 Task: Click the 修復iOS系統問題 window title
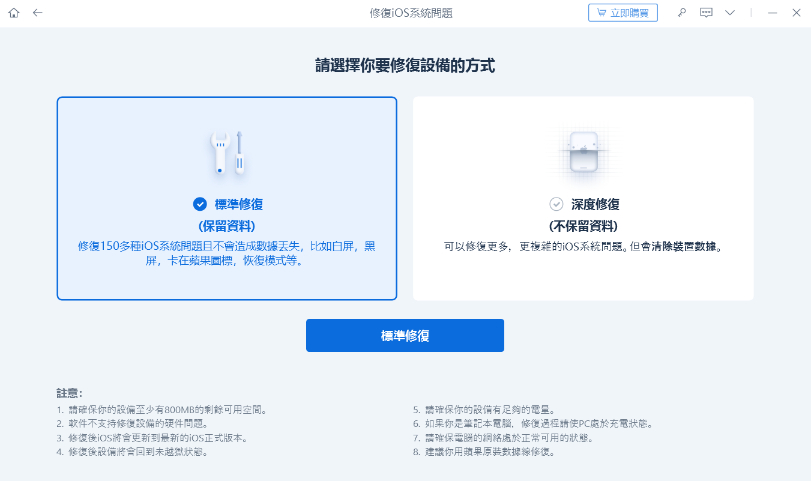pos(405,13)
